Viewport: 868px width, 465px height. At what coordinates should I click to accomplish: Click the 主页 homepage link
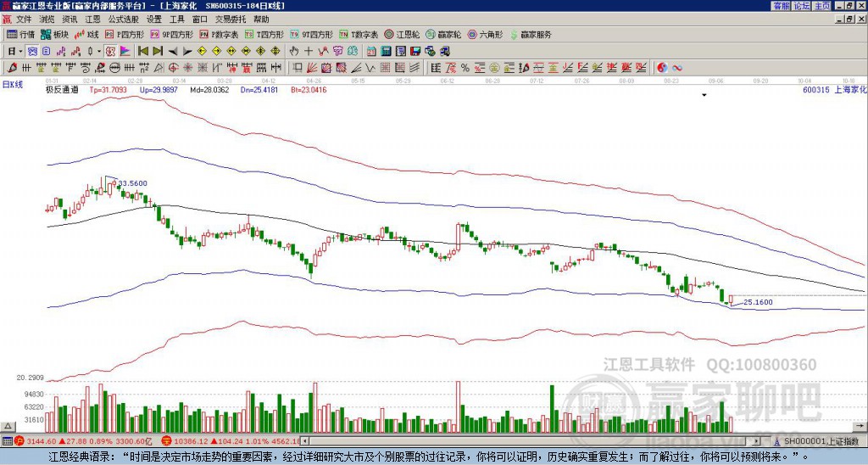tap(821, 6)
